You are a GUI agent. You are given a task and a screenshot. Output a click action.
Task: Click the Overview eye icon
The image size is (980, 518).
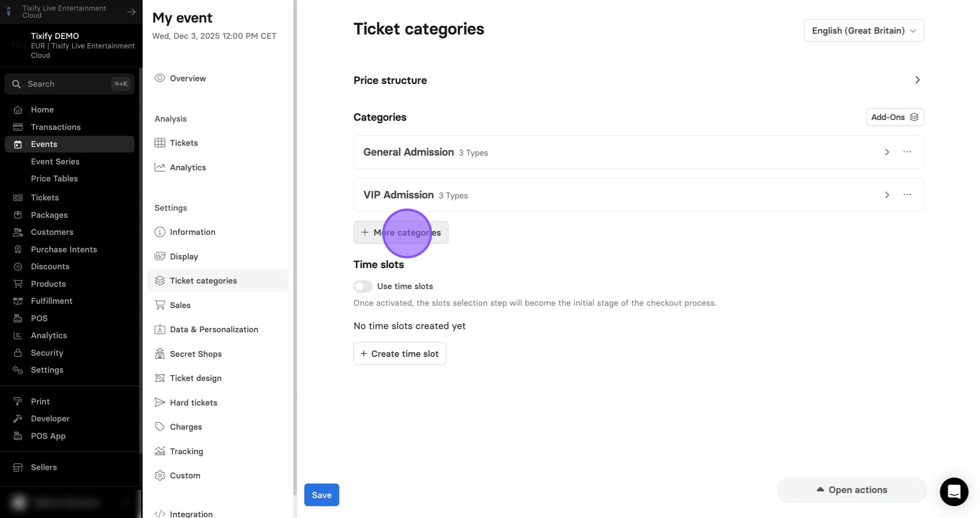point(160,78)
